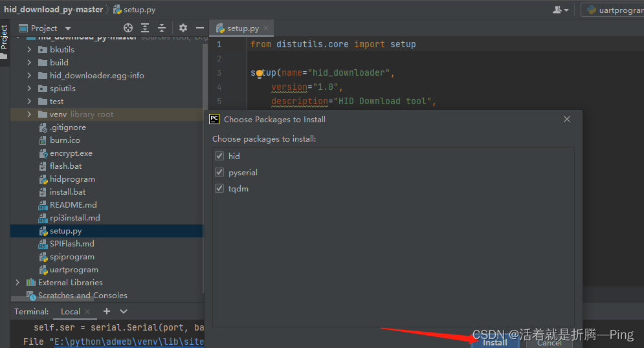Click the build folder icon

tap(43, 62)
